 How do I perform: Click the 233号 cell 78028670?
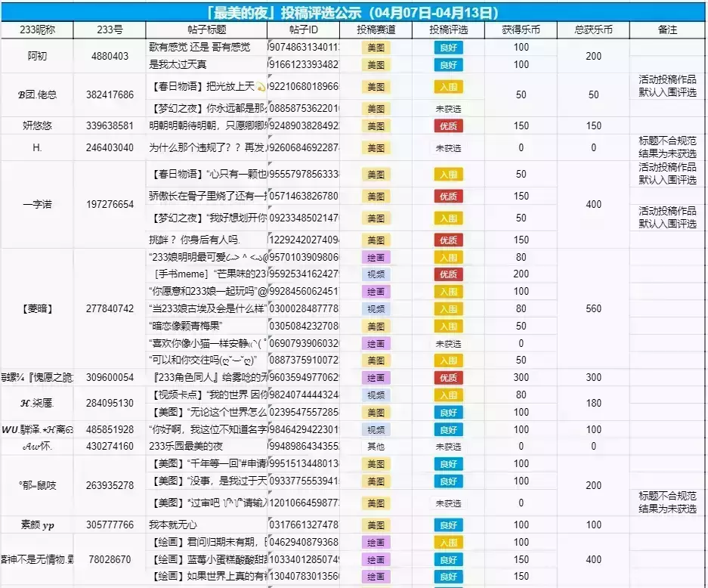[110, 559]
